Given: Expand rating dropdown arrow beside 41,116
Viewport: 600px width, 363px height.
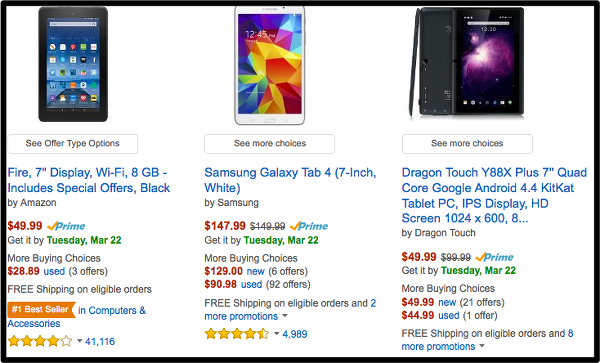Looking at the screenshot, I should 80,340.
